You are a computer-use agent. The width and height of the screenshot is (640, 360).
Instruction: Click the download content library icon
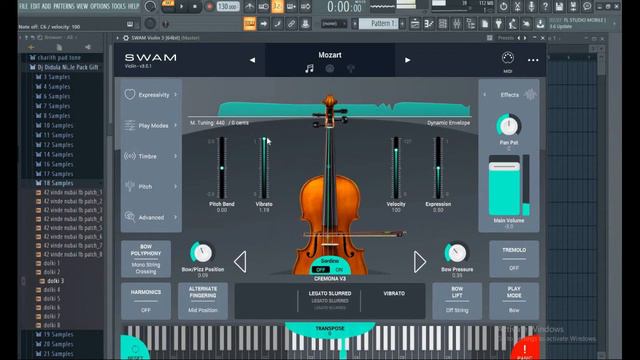tap(540, 24)
